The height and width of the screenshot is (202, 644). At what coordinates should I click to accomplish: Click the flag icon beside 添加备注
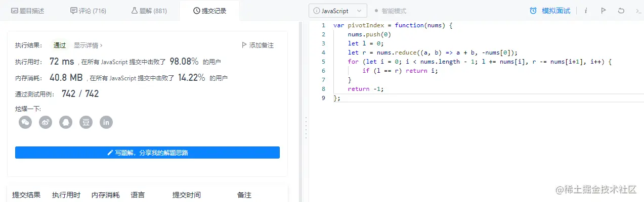pos(244,45)
